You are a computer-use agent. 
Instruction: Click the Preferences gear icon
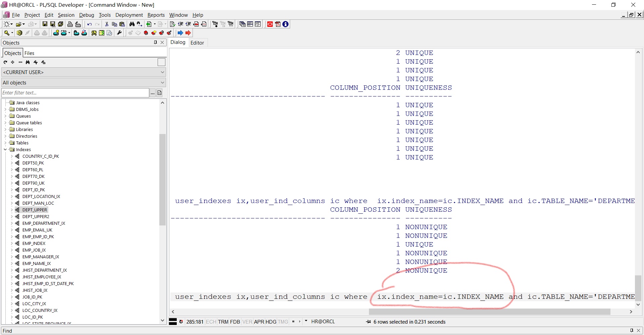[x=19, y=33]
